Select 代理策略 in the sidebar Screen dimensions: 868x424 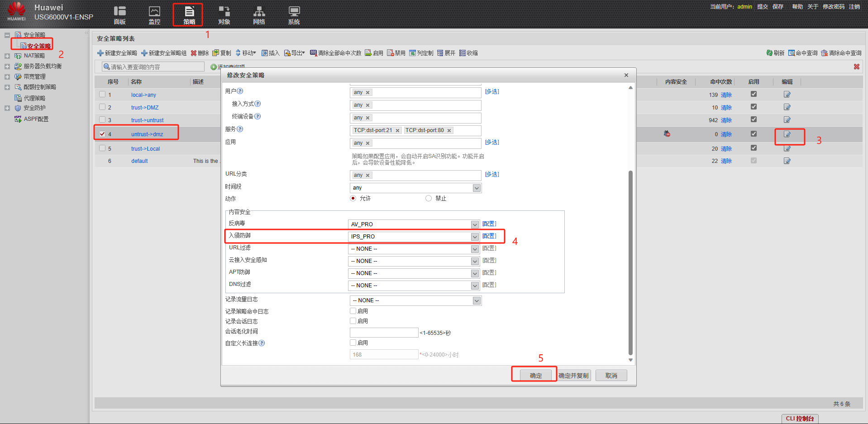(34, 98)
